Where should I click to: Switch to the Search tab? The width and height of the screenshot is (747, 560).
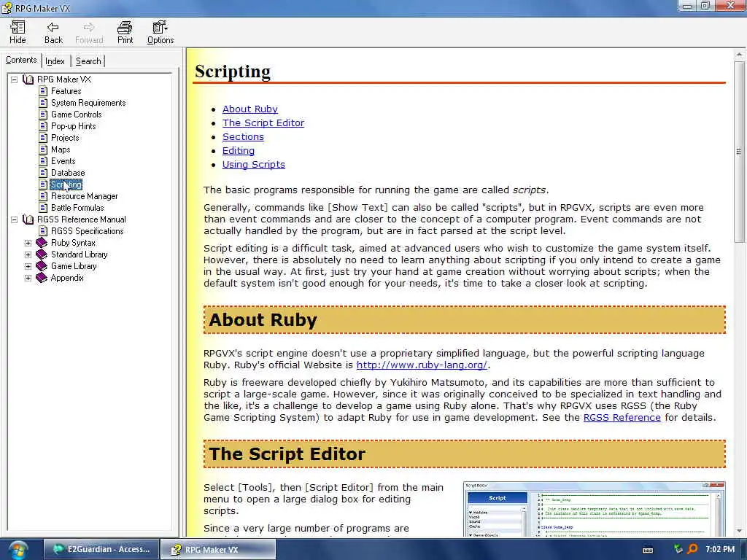88,61
